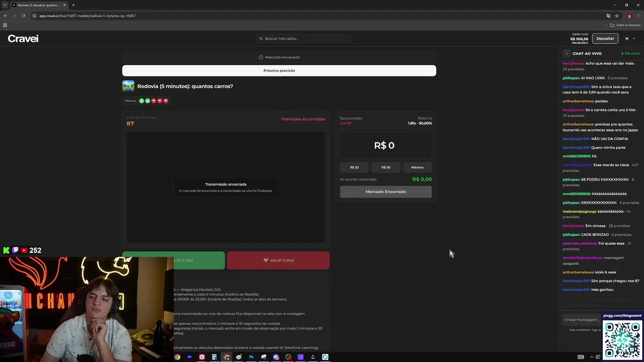Click the 176 online indicator
Viewport: 644px width, 362px height.
point(631,53)
